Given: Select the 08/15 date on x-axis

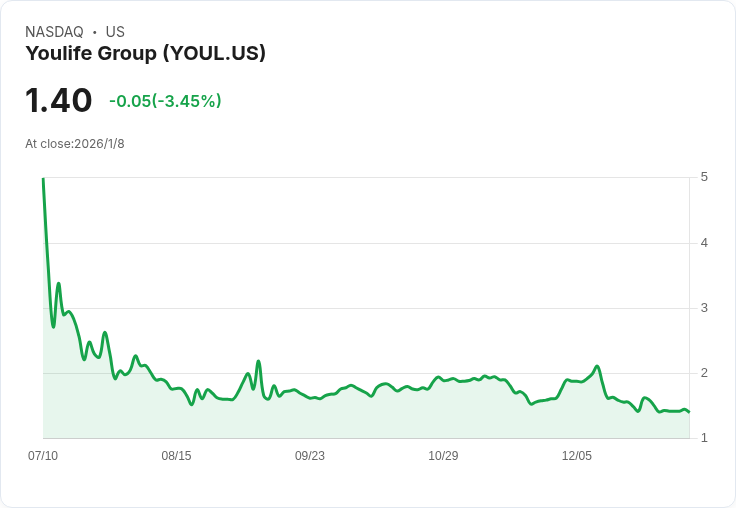Looking at the screenshot, I should (x=176, y=456).
